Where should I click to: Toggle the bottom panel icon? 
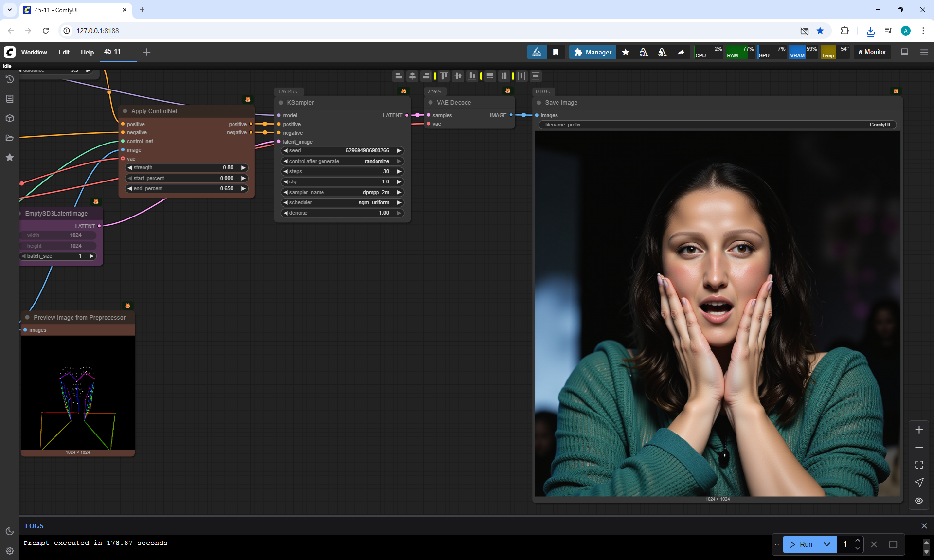tap(904, 52)
